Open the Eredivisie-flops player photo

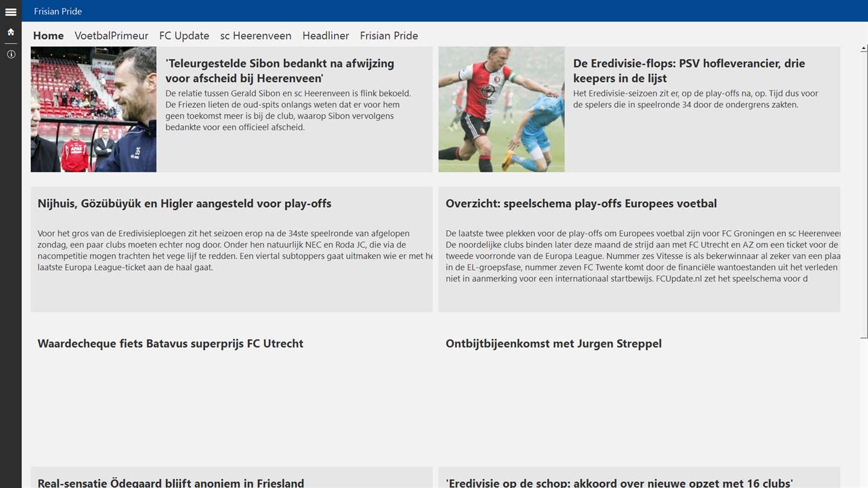tap(502, 109)
